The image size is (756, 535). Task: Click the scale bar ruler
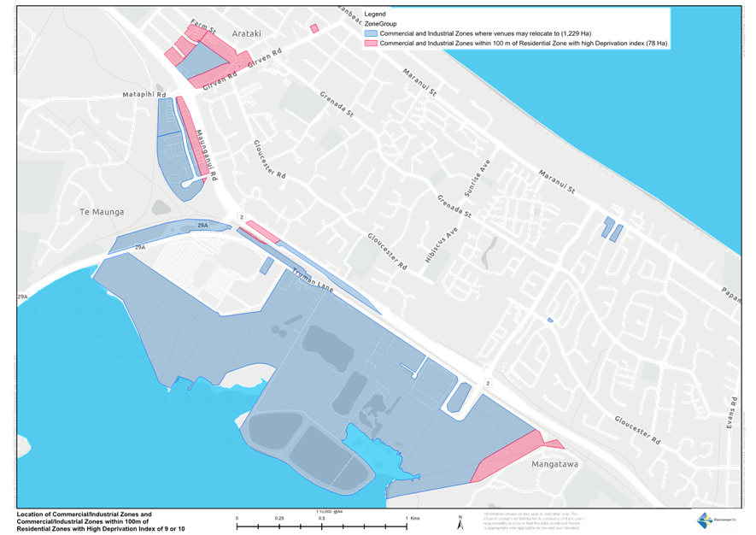[321, 526]
